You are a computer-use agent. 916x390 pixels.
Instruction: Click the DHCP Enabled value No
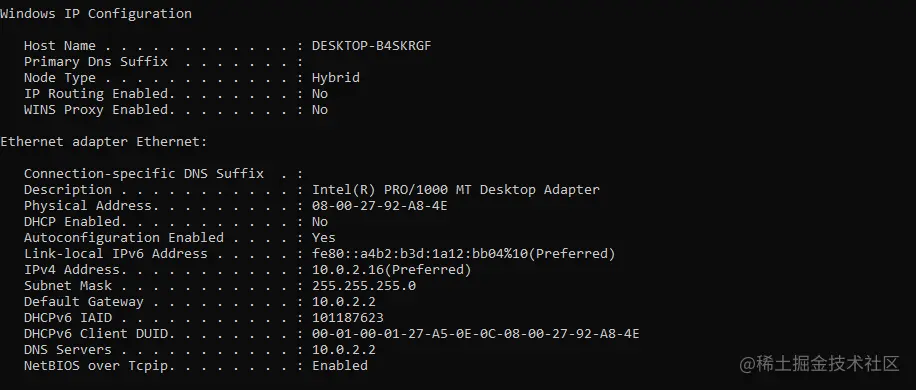[x=320, y=222]
